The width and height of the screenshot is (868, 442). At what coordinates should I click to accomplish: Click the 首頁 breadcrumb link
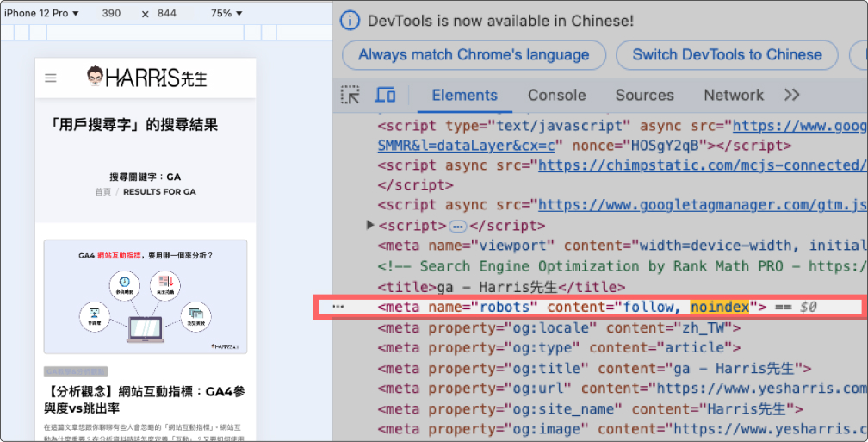point(103,191)
